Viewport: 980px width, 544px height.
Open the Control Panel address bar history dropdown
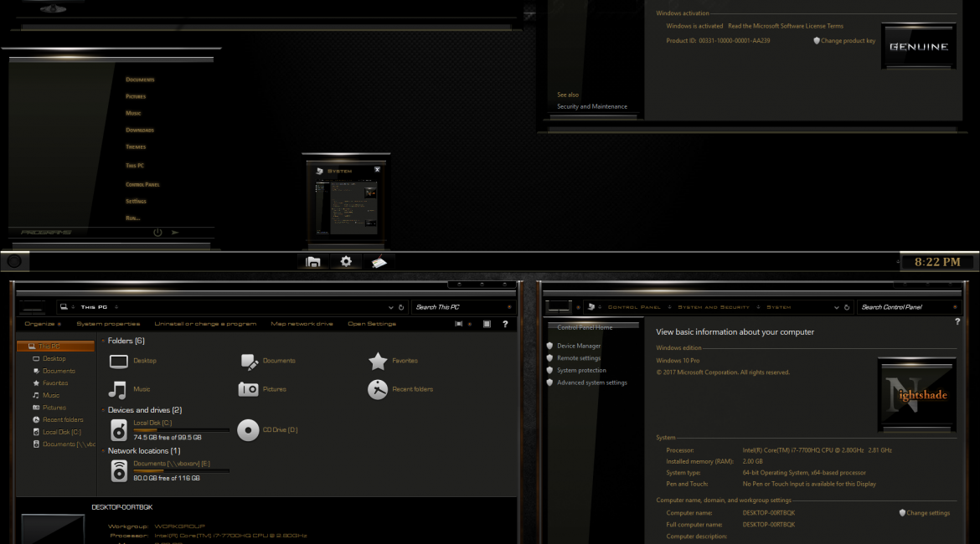836,307
